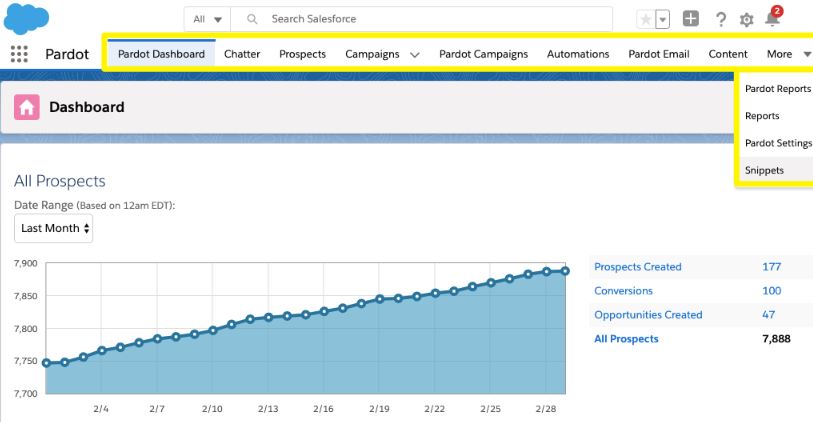Click the Dashboard page title

87,107
